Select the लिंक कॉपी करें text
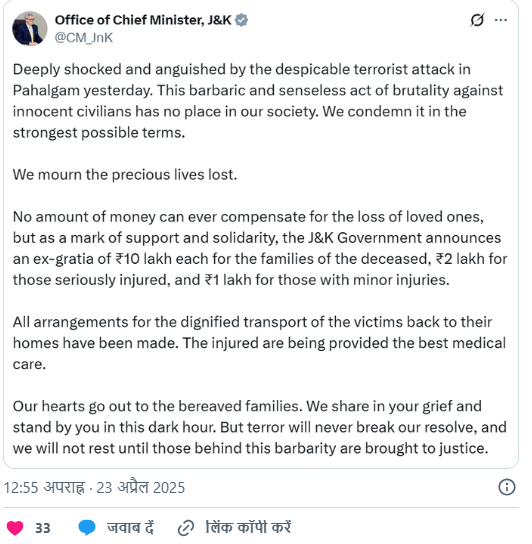 point(248,527)
